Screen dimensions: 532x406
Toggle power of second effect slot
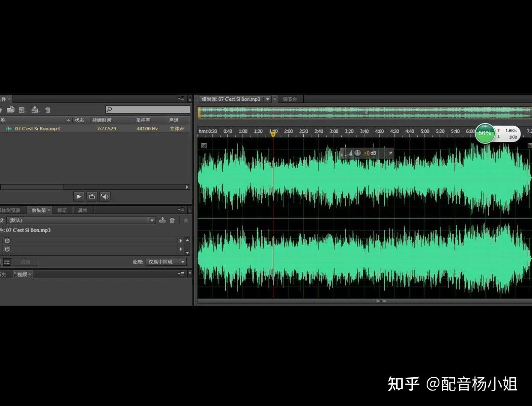click(7, 249)
